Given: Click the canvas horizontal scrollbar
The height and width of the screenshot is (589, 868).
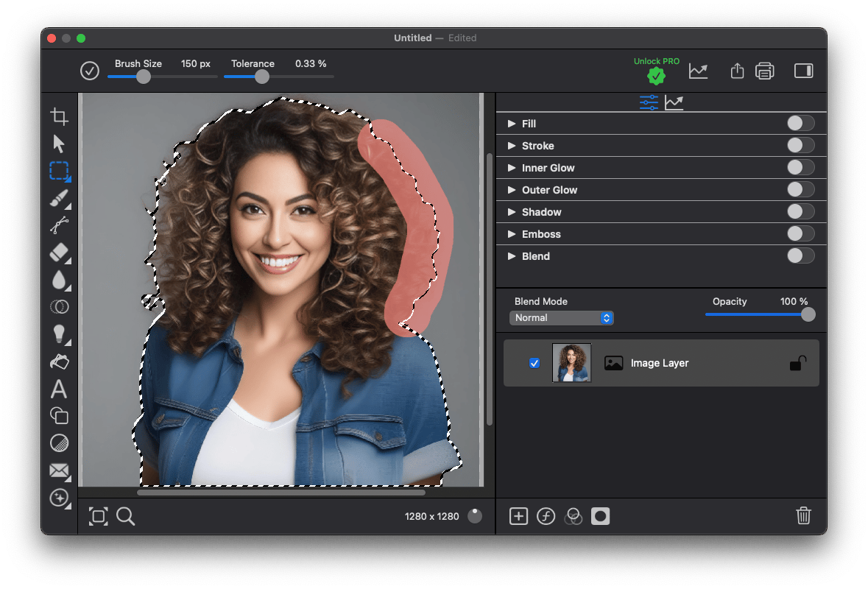Looking at the screenshot, I should pos(281,492).
